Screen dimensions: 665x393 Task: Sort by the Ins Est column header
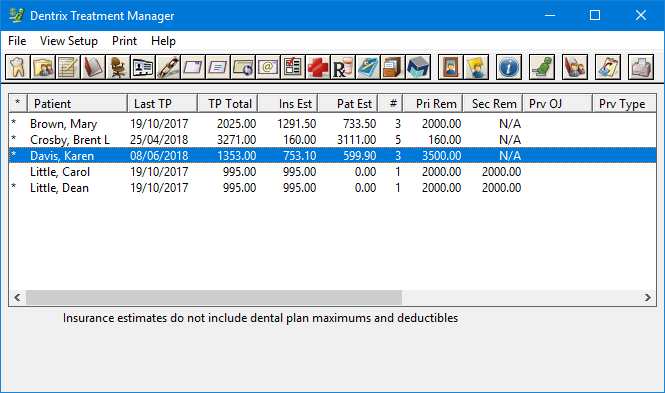point(288,103)
